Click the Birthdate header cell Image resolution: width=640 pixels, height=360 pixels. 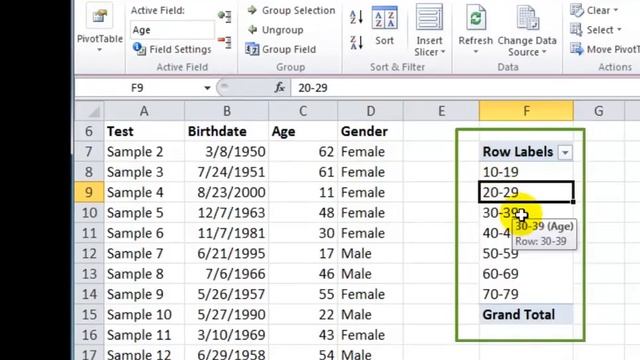pyautogui.click(x=227, y=131)
